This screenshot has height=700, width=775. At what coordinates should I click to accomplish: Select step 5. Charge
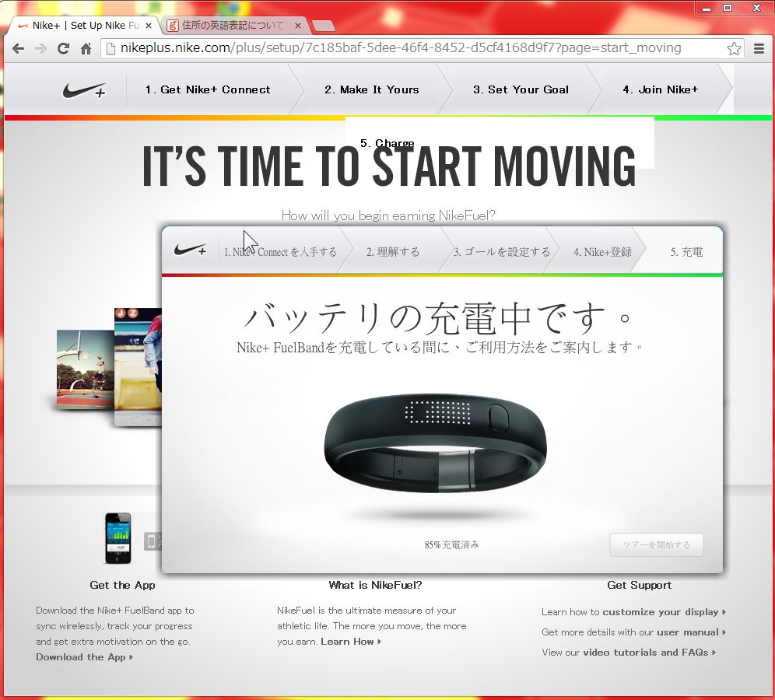click(387, 143)
